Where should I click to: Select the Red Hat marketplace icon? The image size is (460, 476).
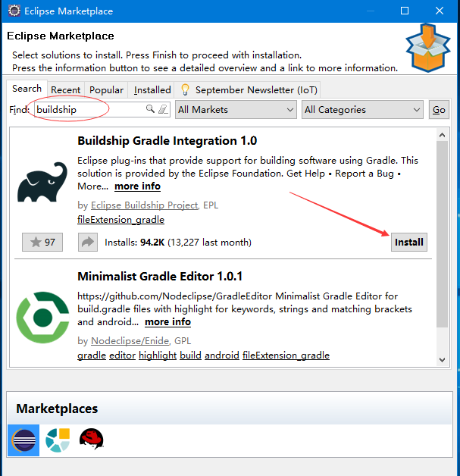[92, 439]
